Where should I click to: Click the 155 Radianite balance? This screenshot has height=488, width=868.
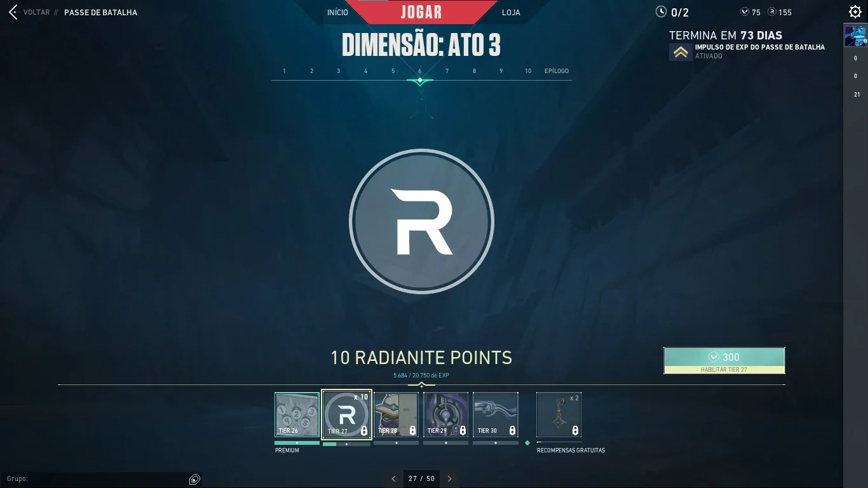tap(785, 12)
